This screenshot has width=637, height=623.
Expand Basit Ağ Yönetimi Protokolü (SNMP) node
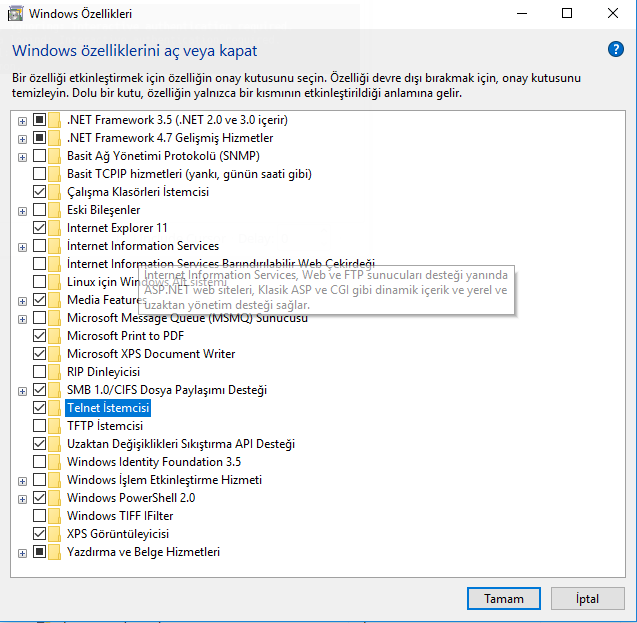tap(22, 157)
